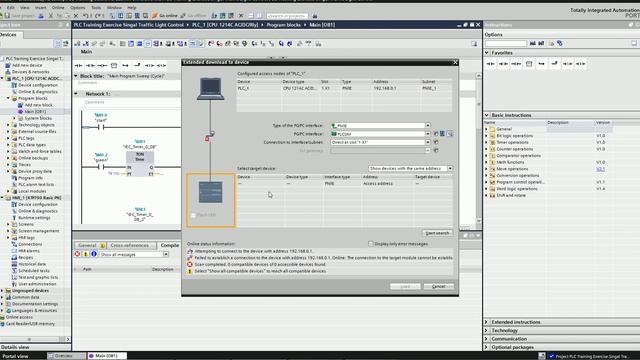Click Cancel in download dialog
The height and width of the screenshot is (360, 640).
point(438,287)
